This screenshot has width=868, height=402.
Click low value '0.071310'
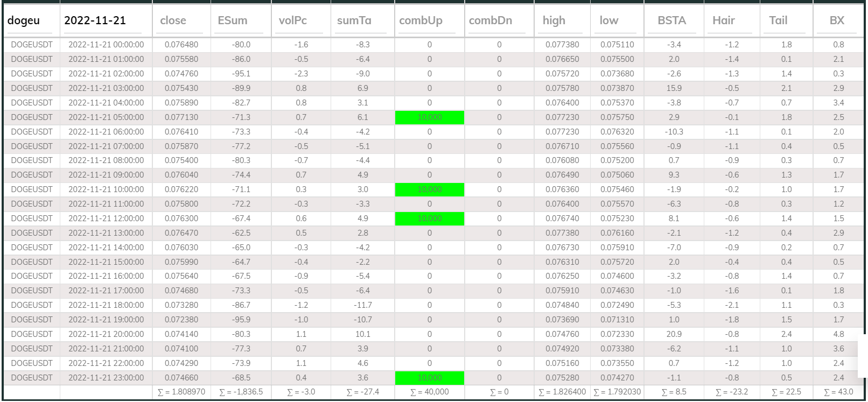click(x=617, y=320)
